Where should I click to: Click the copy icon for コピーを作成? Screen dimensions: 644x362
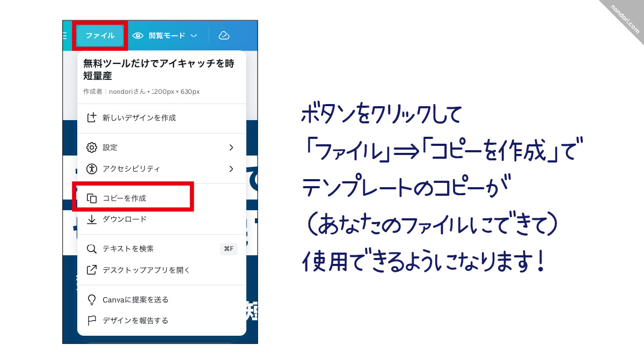[92, 198]
